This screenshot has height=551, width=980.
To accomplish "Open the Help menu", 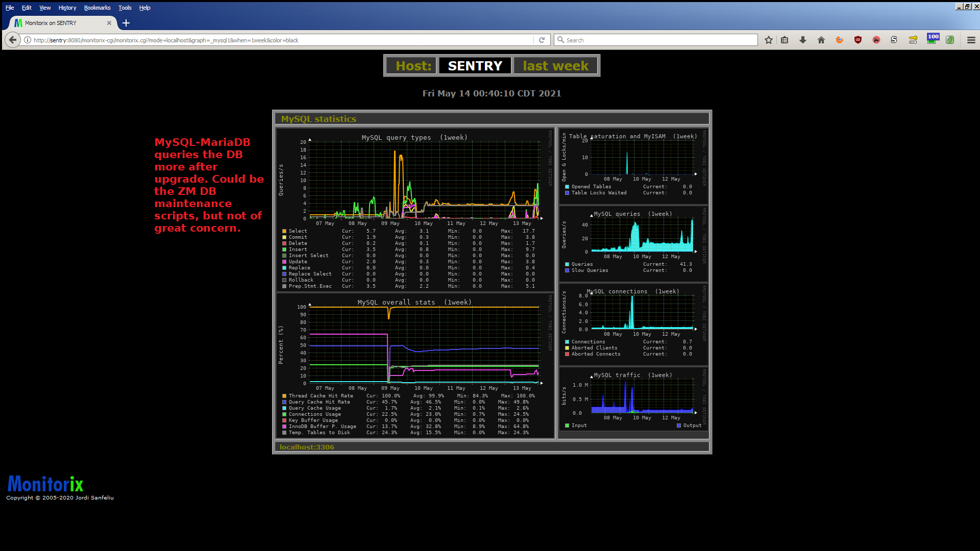I will click(x=144, y=8).
